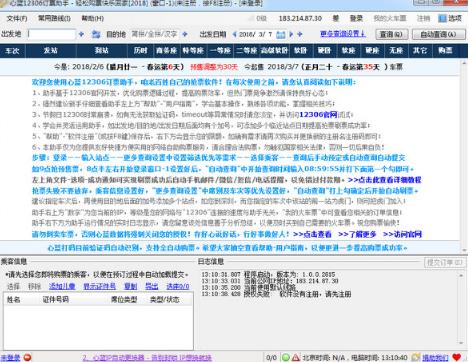Open 我的火车票 from the top bar
Image resolution: width=468 pixels, height=362 pixels.
click(x=390, y=18)
